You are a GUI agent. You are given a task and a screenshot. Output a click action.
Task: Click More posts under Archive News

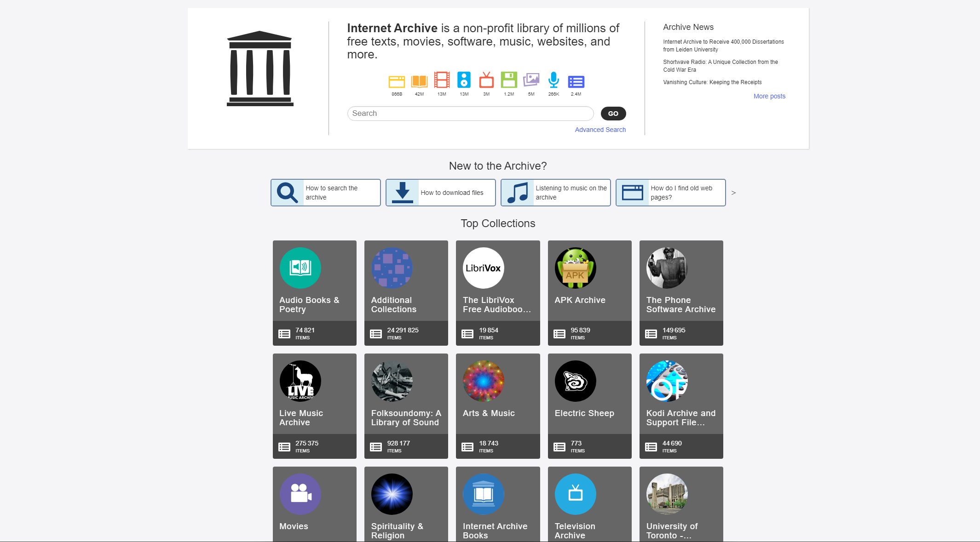(769, 96)
